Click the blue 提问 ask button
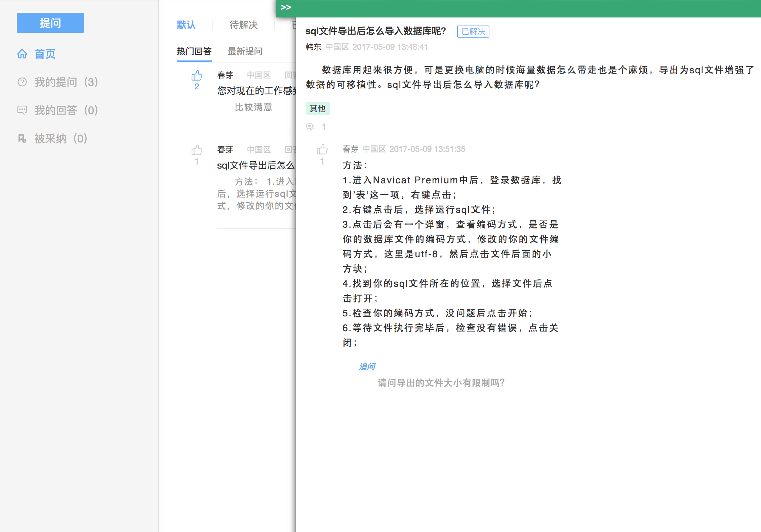The width and height of the screenshot is (761, 532). (x=50, y=23)
